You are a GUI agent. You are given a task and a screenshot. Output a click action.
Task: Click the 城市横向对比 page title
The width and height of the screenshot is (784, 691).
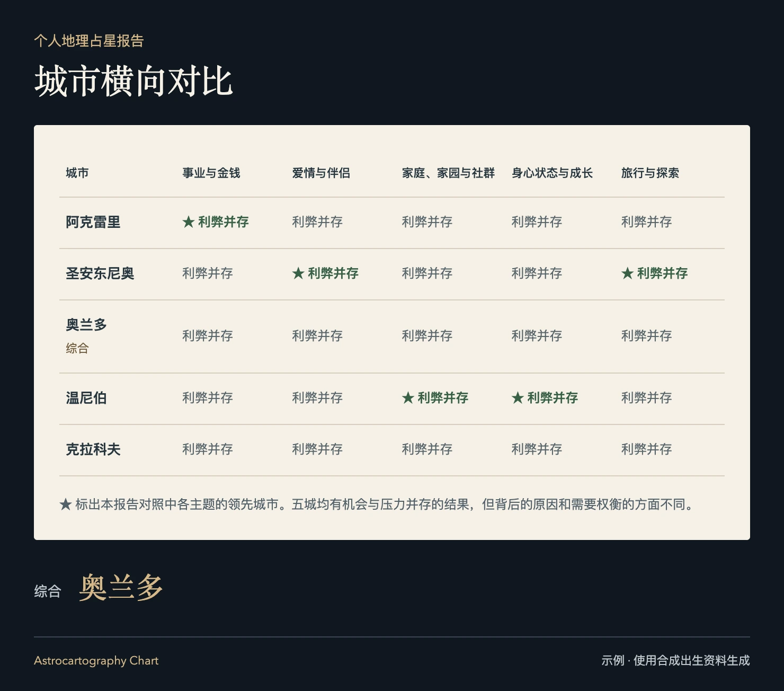(x=133, y=81)
